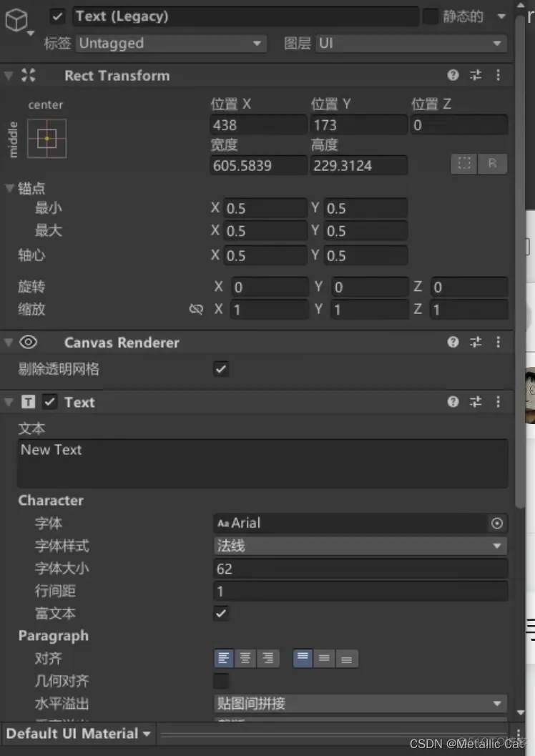The height and width of the screenshot is (756, 535).
Task: Click the 位置 X field with 438
Action: click(x=259, y=125)
